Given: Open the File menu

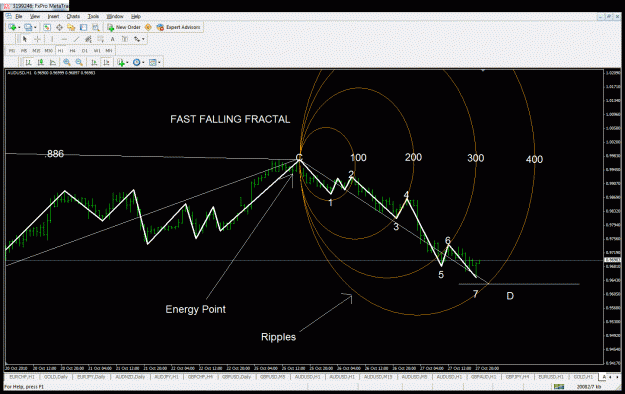Looking at the screenshot, I should [x=18, y=16].
